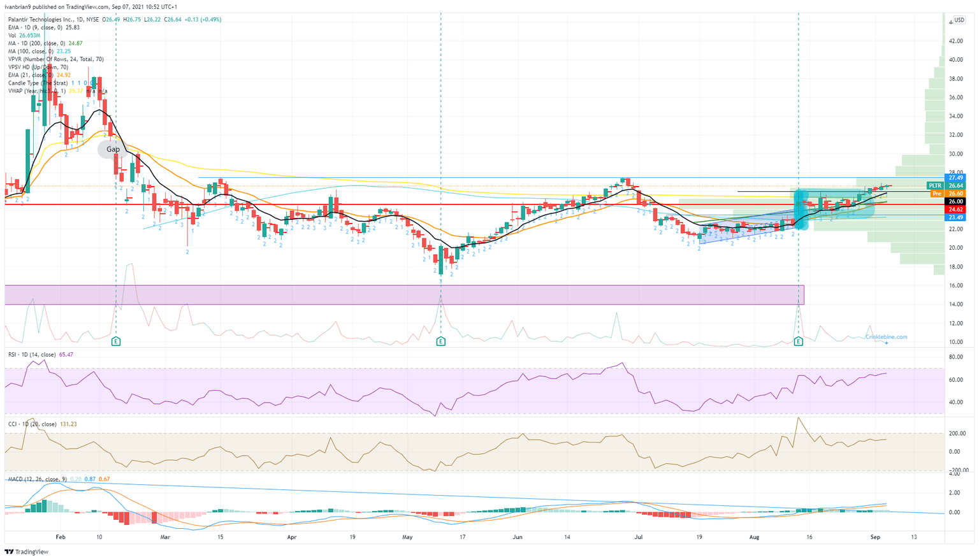Click the Feb label on time axis

pos(61,537)
